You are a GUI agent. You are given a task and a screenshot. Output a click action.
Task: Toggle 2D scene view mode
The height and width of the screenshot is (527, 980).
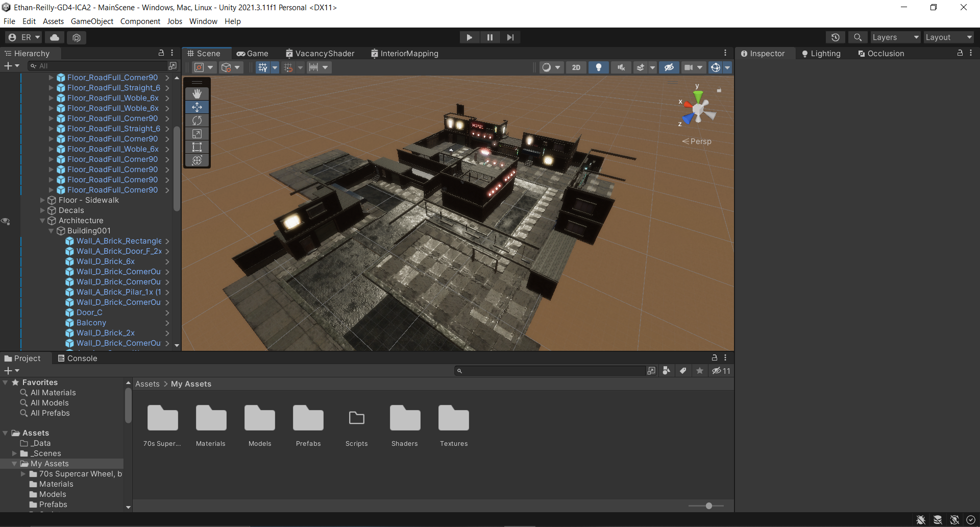(x=576, y=67)
